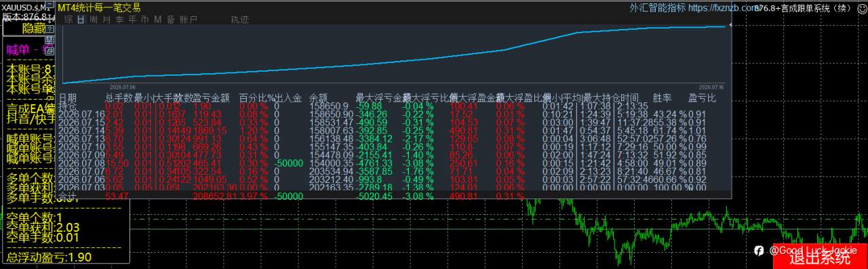Open the 备 comment statistics tab
Image resolution: width=868 pixels, height=269 pixels.
[170, 20]
